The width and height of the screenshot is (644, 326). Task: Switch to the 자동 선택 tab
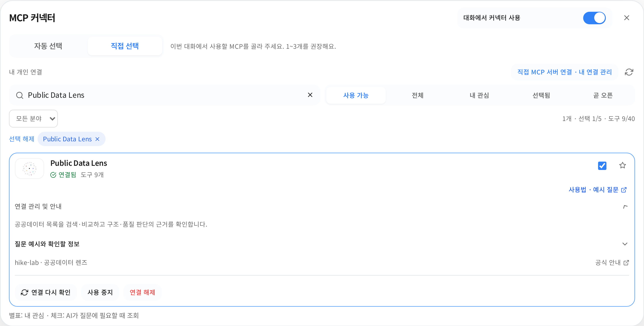pos(48,46)
